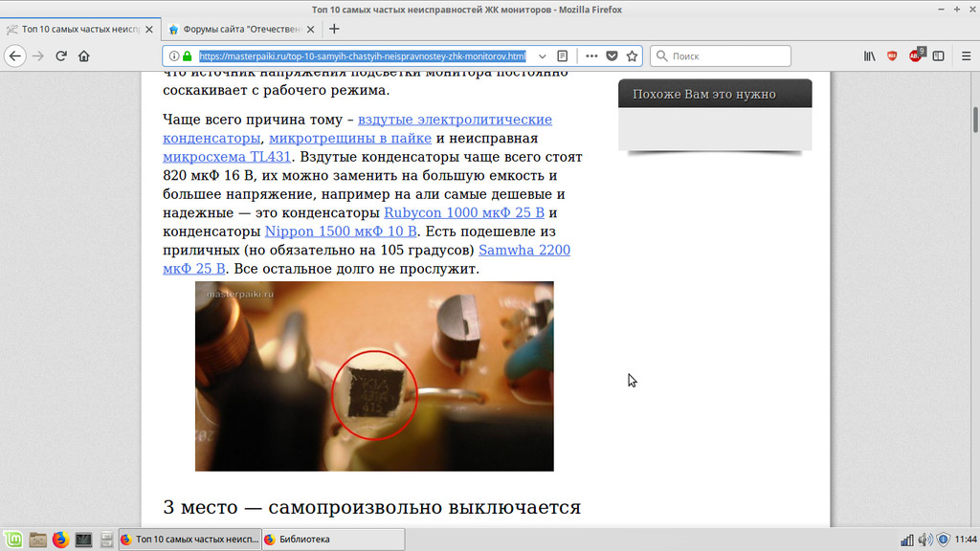Click the "3 место — самопроизвольно выключается" heading
The width and height of the screenshot is (980, 551).
(x=372, y=507)
